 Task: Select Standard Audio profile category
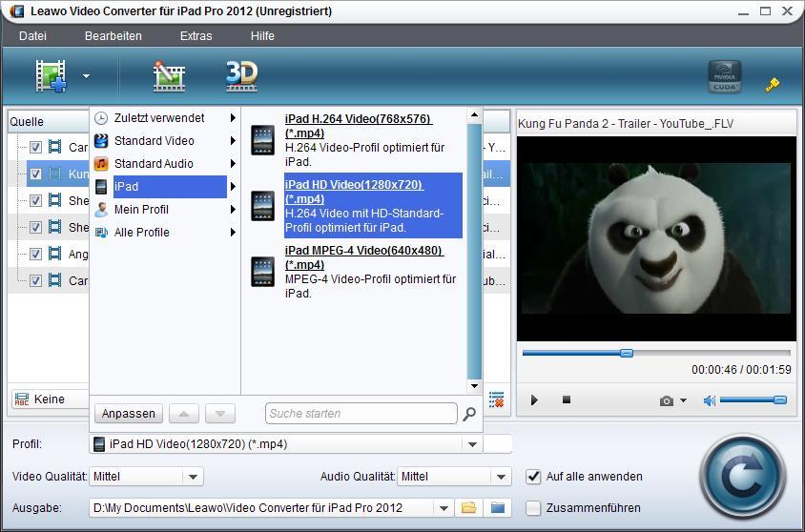(165, 164)
